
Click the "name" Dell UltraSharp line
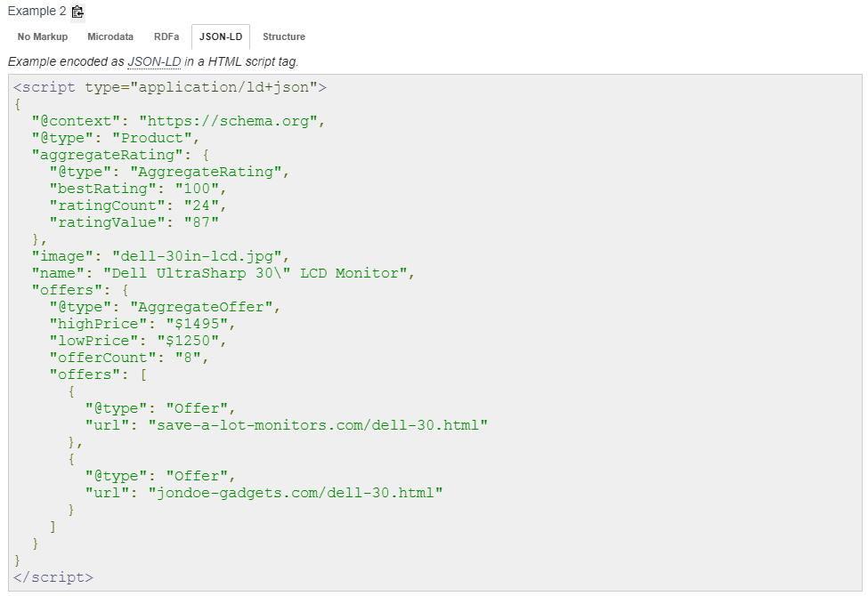pos(223,273)
